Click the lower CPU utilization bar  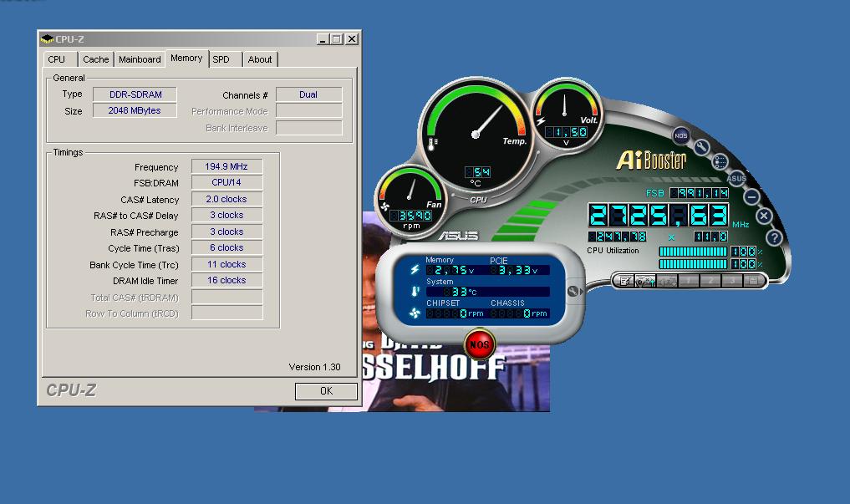tap(693, 264)
